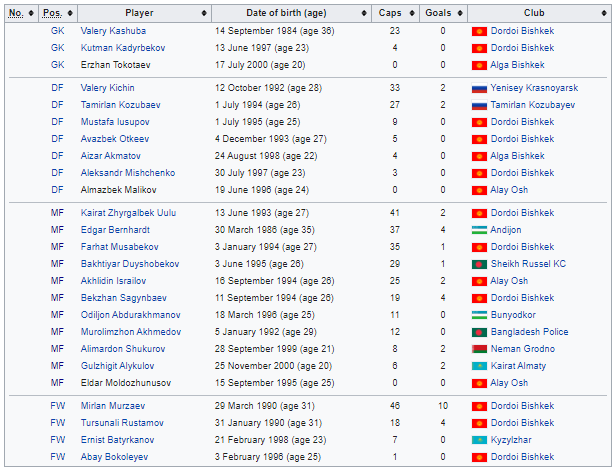Viewport: 616px width, 474px height.
Task: Sort the Goals column
Action: coord(460,13)
